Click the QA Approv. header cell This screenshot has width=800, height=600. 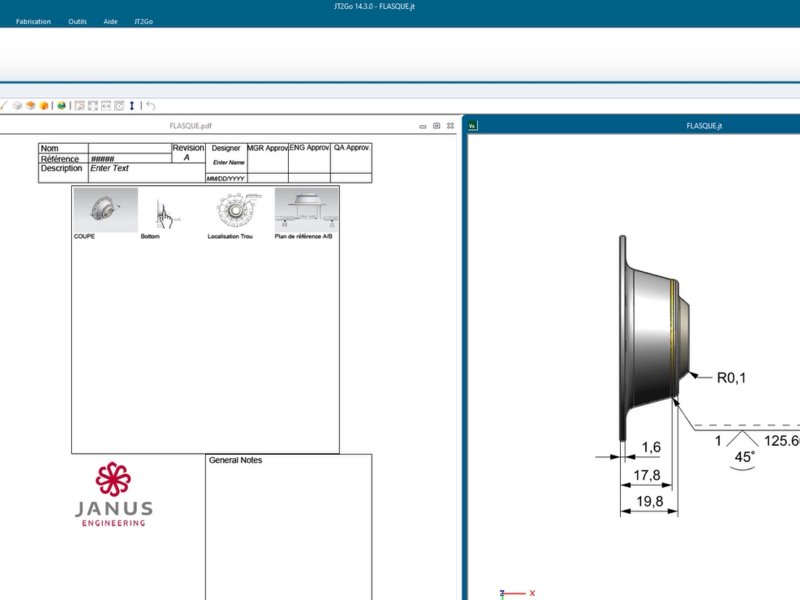(x=352, y=148)
